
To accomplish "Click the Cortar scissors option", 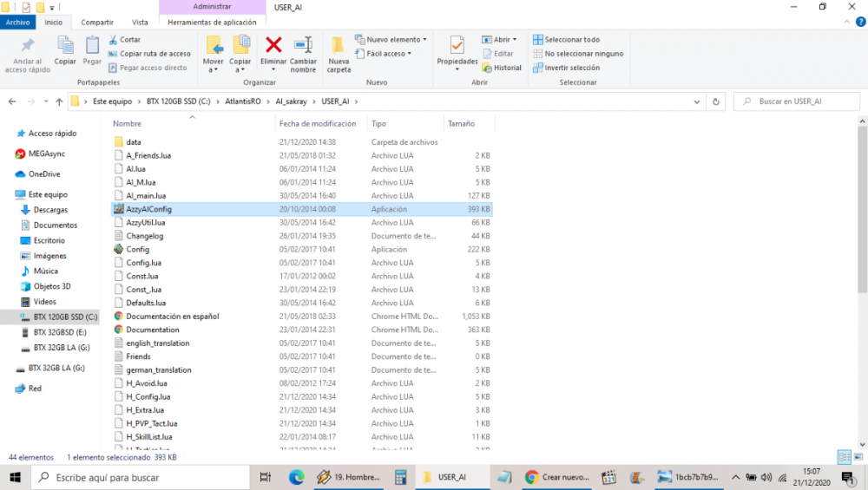I will (124, 40).
